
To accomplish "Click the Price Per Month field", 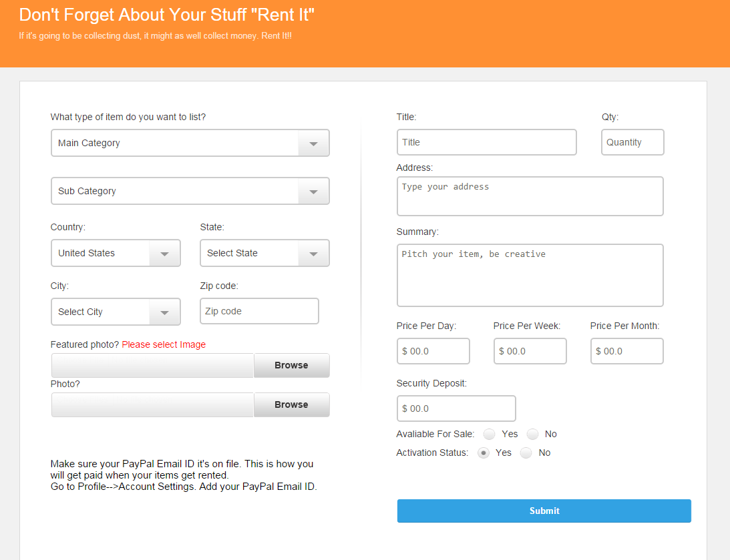I will 626,351.
